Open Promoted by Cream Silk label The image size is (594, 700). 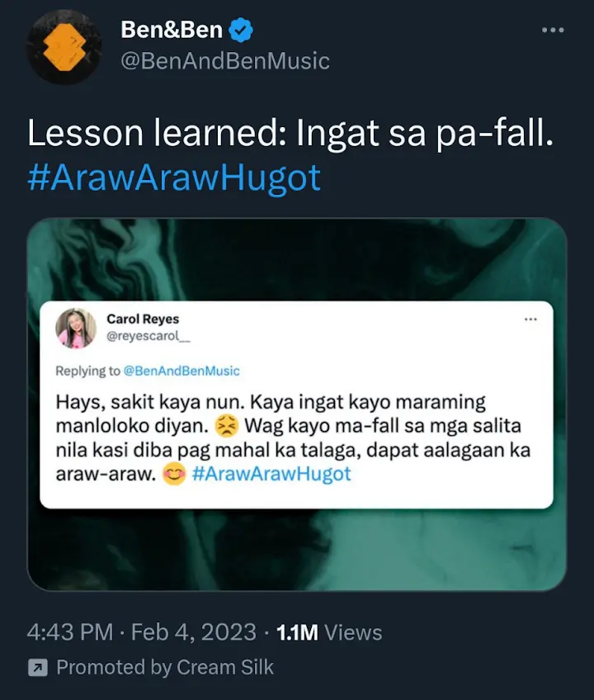tap(165, 668)
